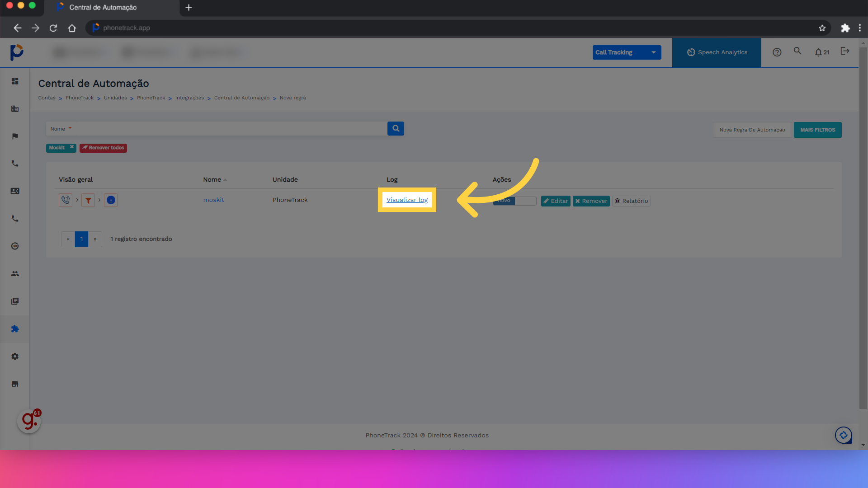Click Remover todos filters button
The width and height of the screenshot is (868, 488).
tap(103, 148)
